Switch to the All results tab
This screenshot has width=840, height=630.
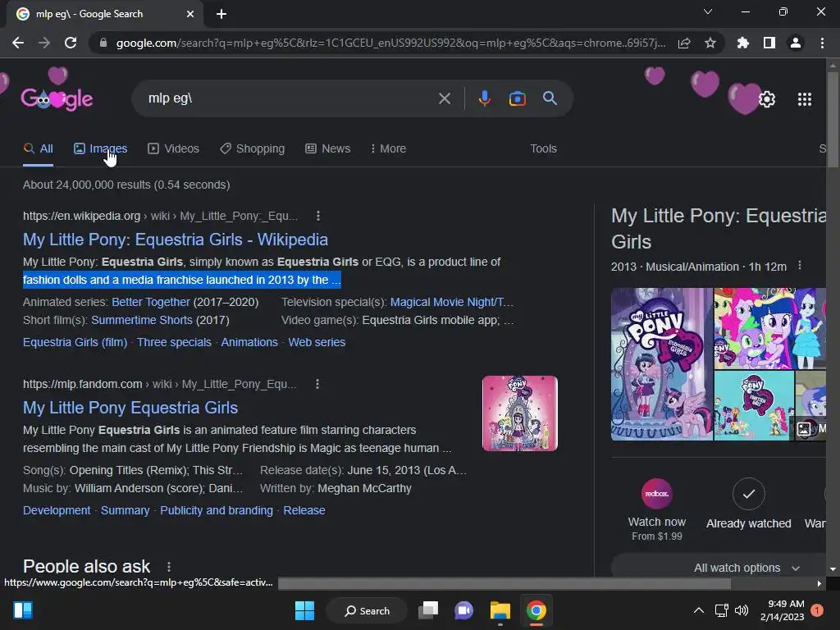click(x=38, y=149)
